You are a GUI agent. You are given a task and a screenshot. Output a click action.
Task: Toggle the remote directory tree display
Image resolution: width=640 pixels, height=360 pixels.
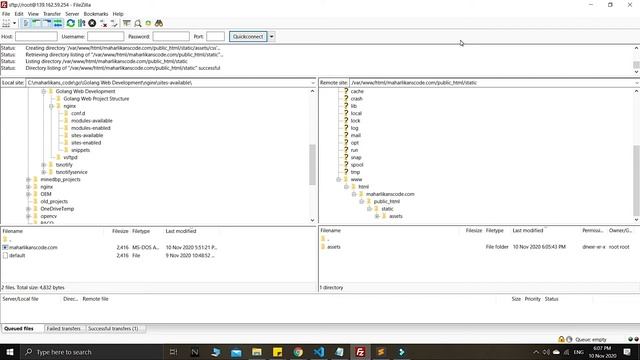(47, 23)
